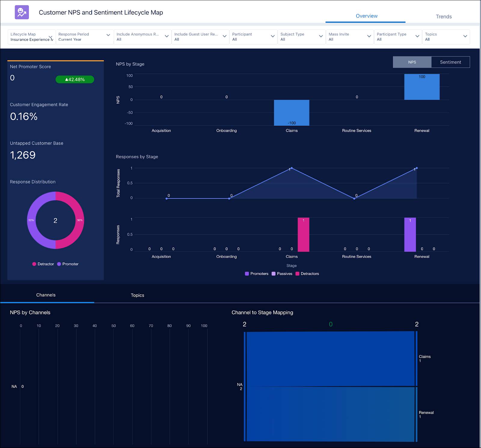Image resolution: width=481 pixels, height=448 pixels.
Task: Open the Participant Type dropdown
Action: pos(398,37)
